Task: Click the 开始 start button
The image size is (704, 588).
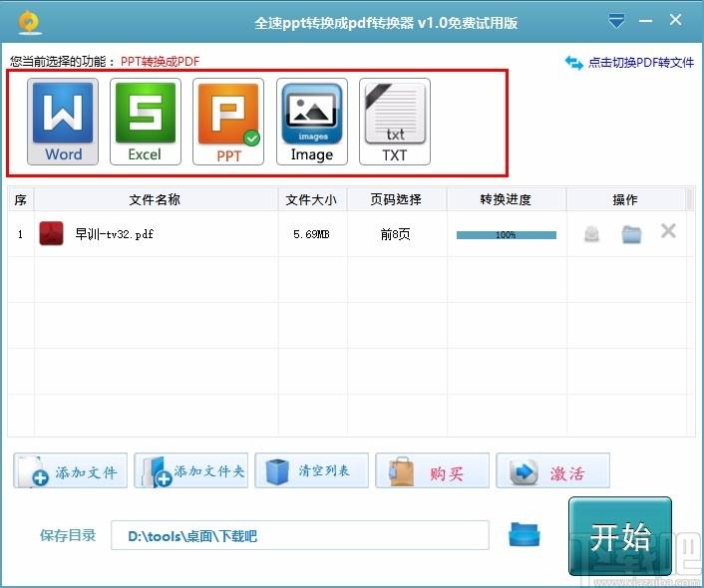Action: (620, 536)
